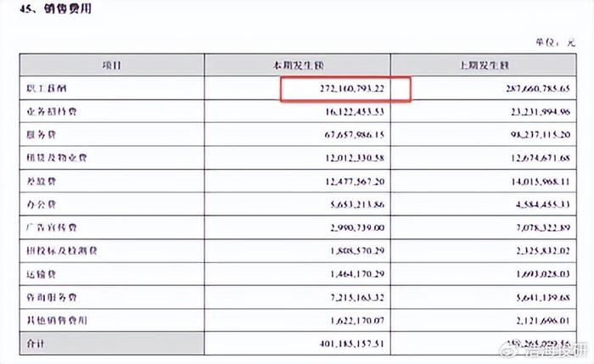Click the 45、销售费用 section heading
This screenshot has width=594, height=364.
click(60, 11)
